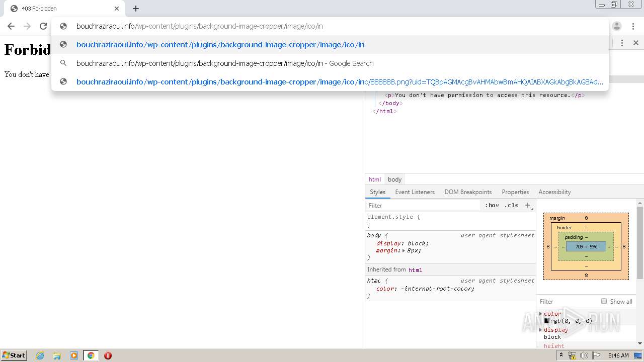644x362 pixels.
Task: Select the paragraph element line
Action: 485,95
